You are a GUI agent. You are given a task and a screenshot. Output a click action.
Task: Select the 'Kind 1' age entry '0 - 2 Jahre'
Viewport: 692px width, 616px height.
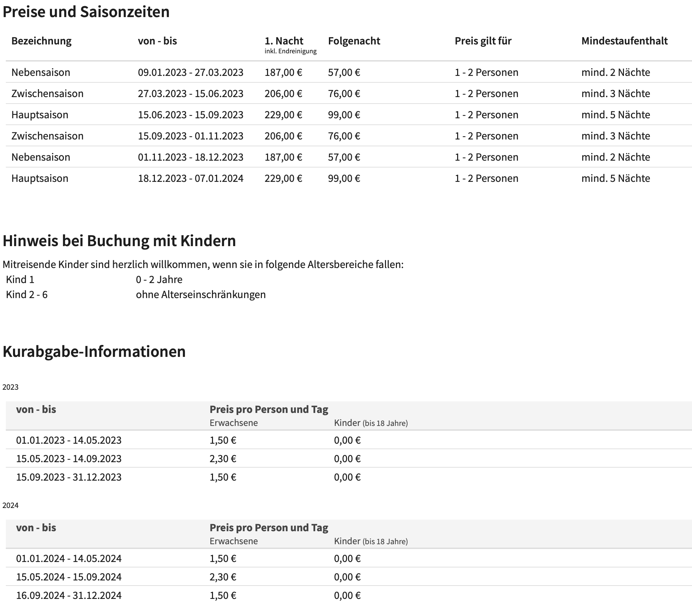[x=159, y=280]
